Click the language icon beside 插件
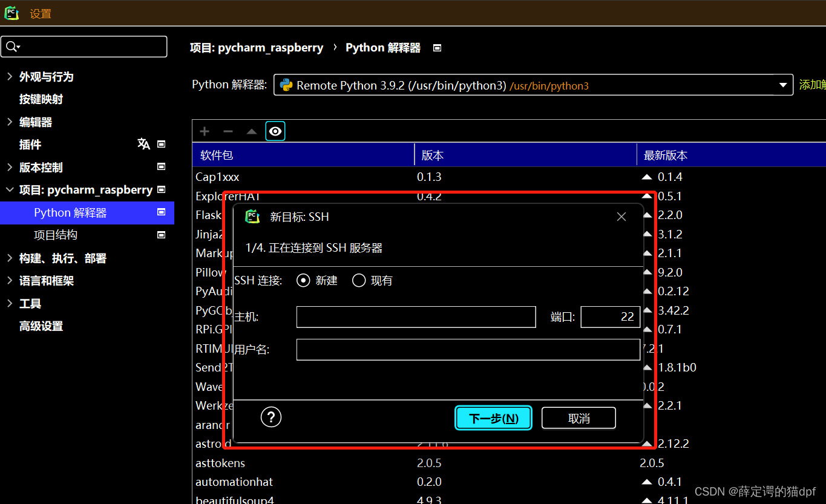This screenshot has width=826, height=504. click(x=143, y=144)
